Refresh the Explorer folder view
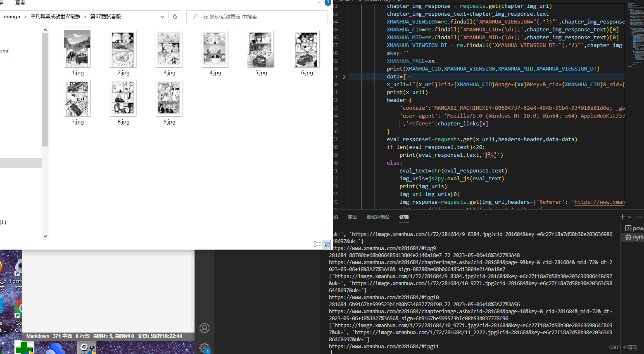 pyautogui.click(x=175, y=17)
